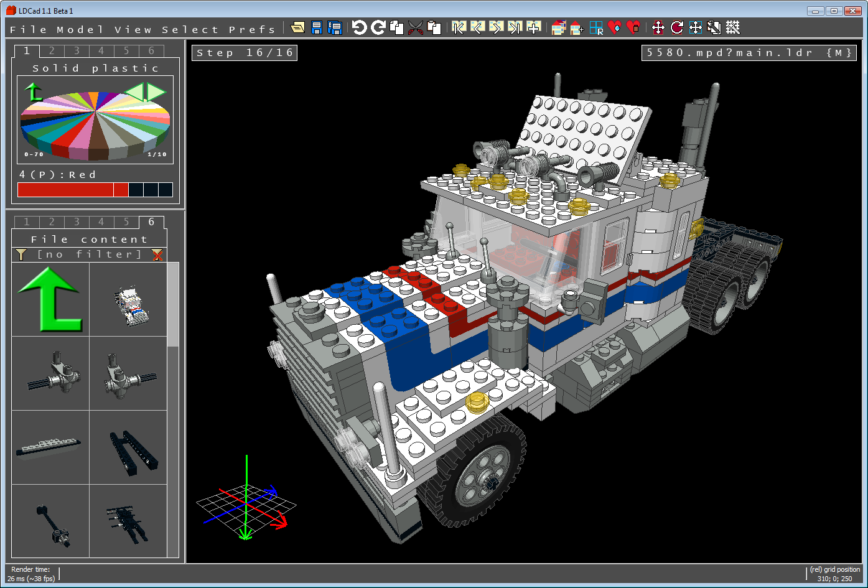Toggle the grid snapping icon

click(x=732, y=27)
